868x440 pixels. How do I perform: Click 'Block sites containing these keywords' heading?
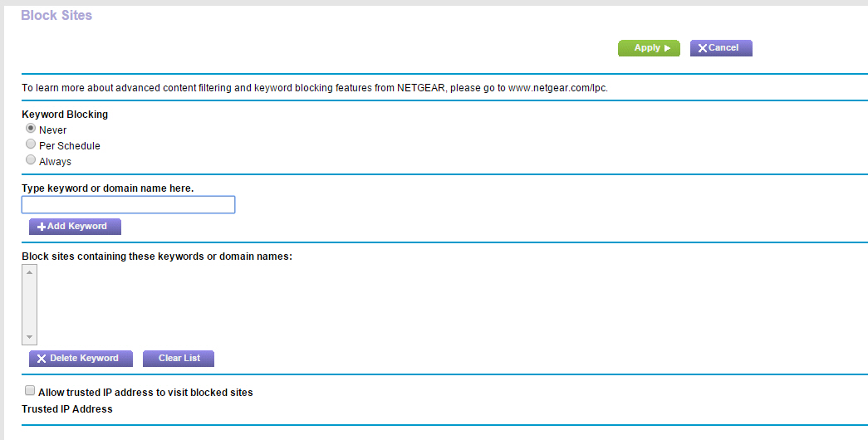pos(157,257)
